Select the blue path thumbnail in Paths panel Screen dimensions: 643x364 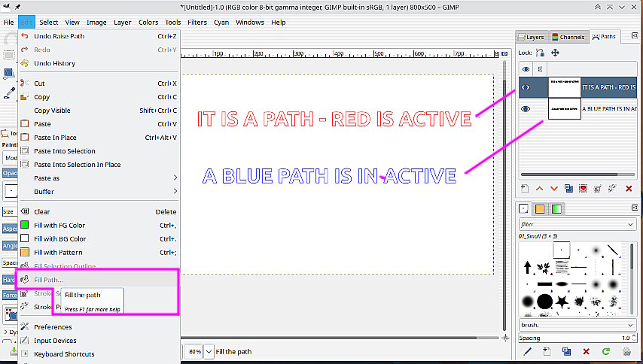pyautogui.click(x=564, y=109)
